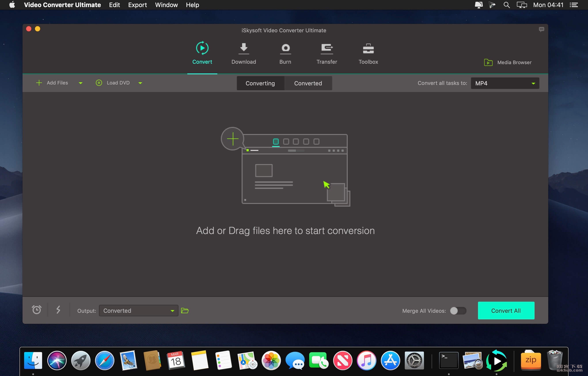Open the Video Converter Ultimate menu
This screenshot has height=376, width=588.
tap(62, 5)
